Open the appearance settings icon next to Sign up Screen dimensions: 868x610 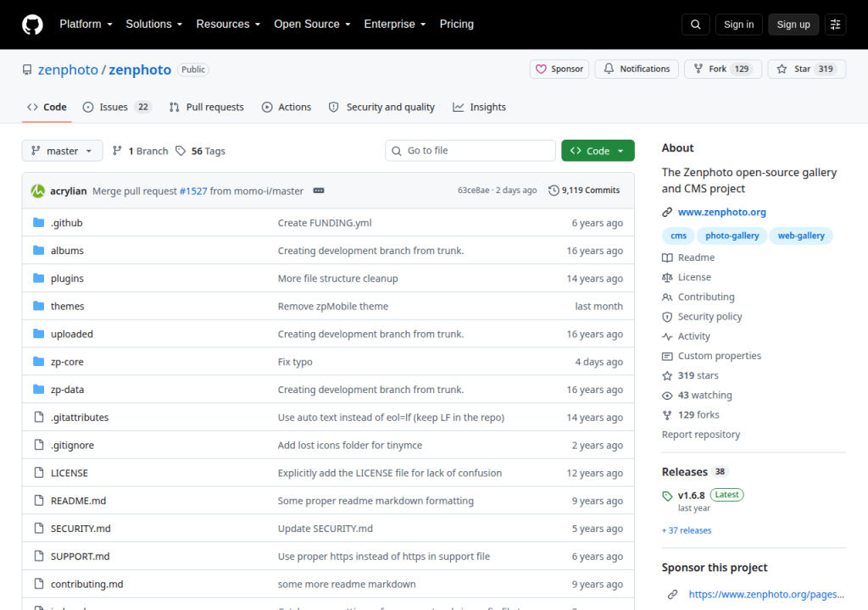pos(835,25)
